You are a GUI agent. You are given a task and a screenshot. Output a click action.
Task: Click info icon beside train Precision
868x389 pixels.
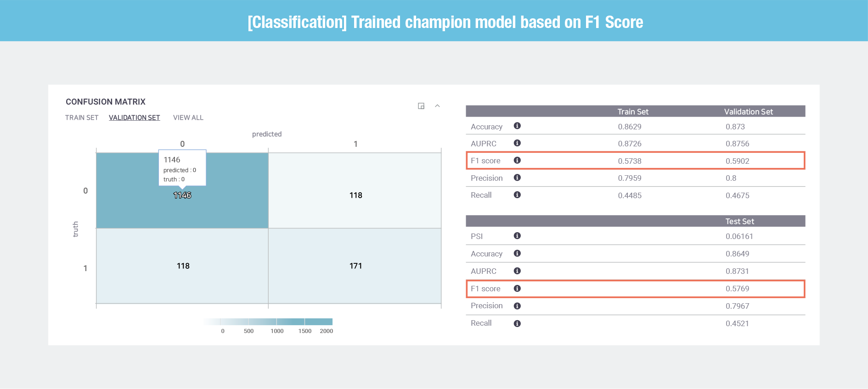(x=517, y=178)
